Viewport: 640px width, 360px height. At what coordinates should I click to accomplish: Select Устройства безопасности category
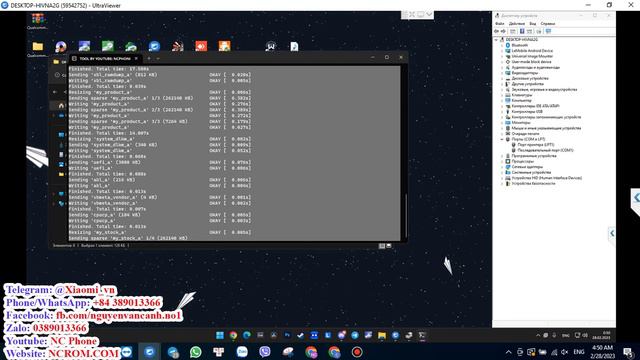[x=533, y=184]
